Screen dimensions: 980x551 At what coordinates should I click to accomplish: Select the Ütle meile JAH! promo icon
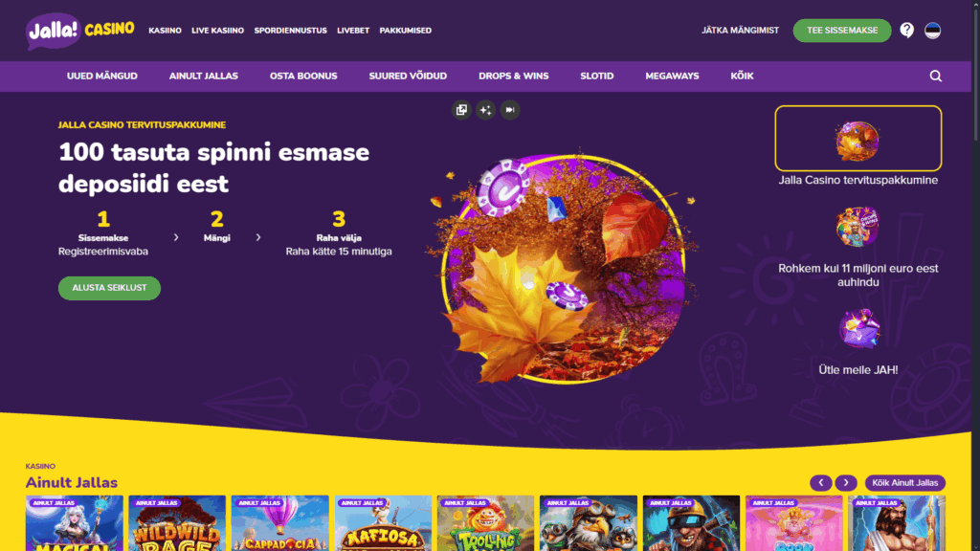point(858,329)
